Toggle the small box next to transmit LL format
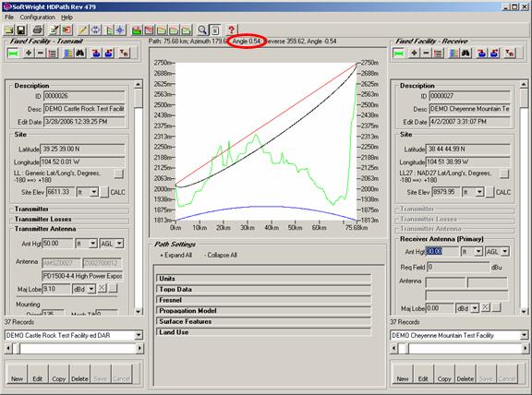 click(119, 174)
